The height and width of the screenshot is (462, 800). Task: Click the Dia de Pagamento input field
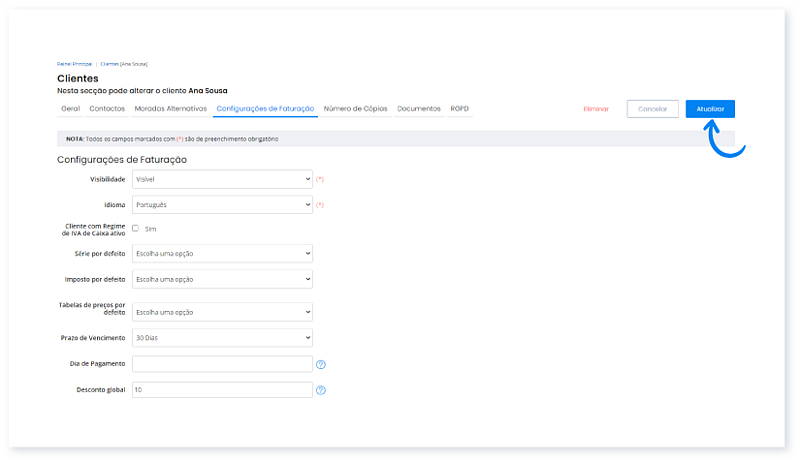click(x=222, y=364)
